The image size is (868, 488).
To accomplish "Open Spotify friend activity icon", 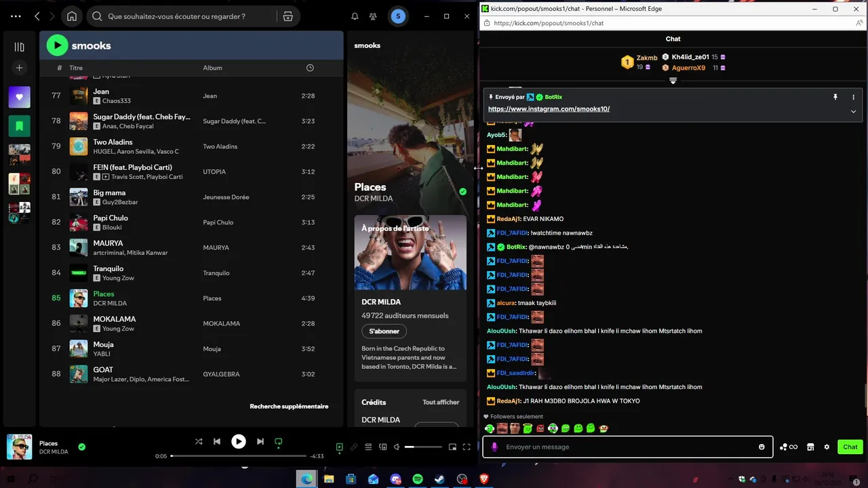I will tap(373, 16).
